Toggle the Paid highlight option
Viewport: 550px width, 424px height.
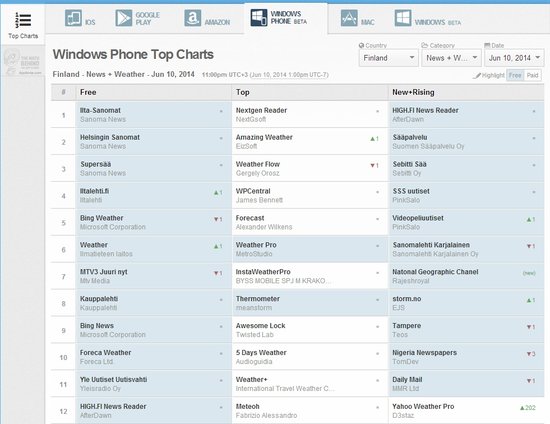click(532, 75)
